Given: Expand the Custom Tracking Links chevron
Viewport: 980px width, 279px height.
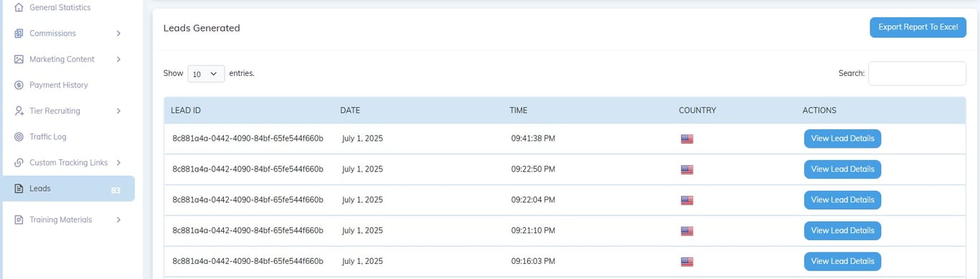Looking at the screenshot, I should 118,162.
